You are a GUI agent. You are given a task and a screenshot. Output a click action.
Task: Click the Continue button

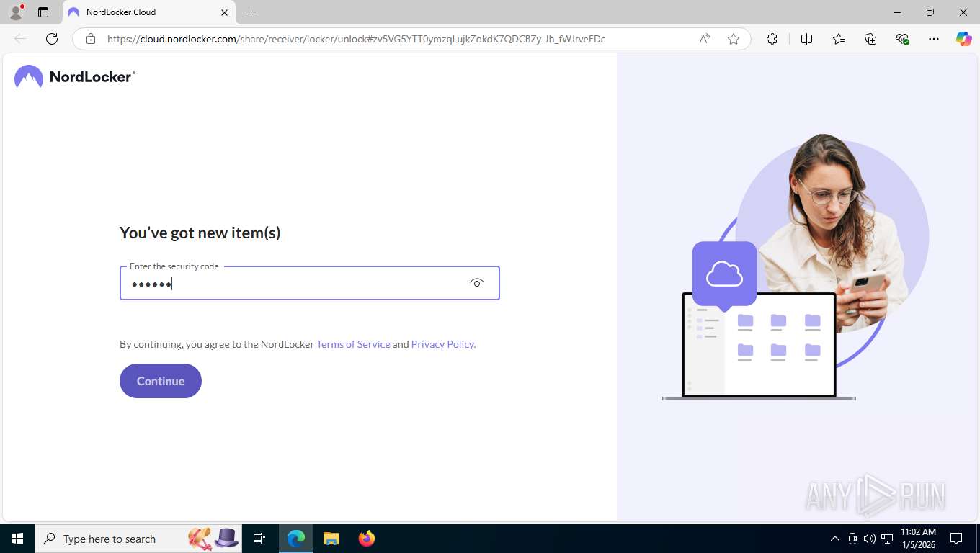161,381
